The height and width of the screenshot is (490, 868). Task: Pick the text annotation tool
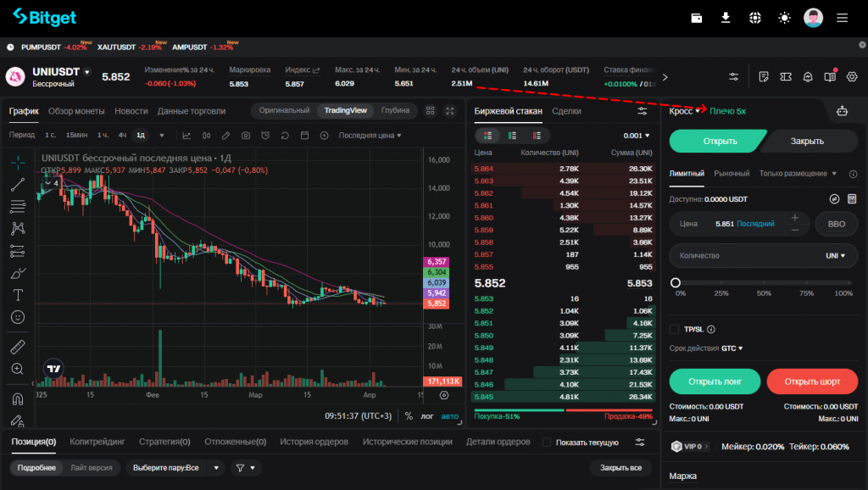[18, 295]
